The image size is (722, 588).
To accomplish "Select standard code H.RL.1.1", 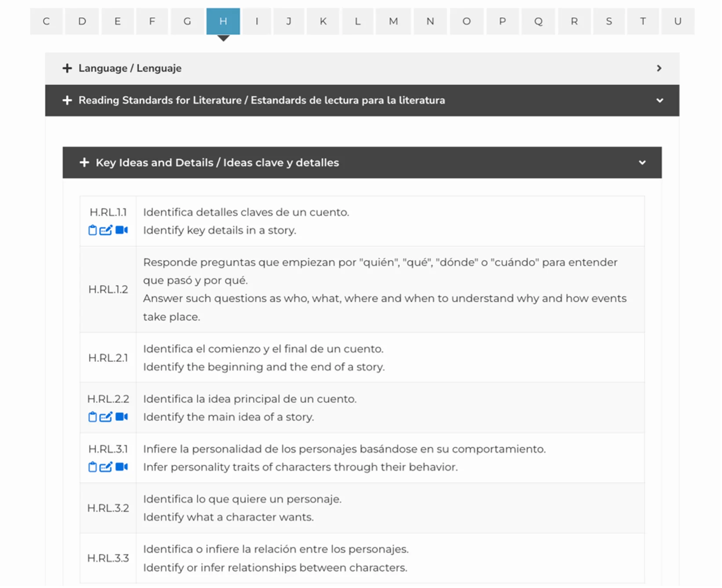I will point(108,212).
